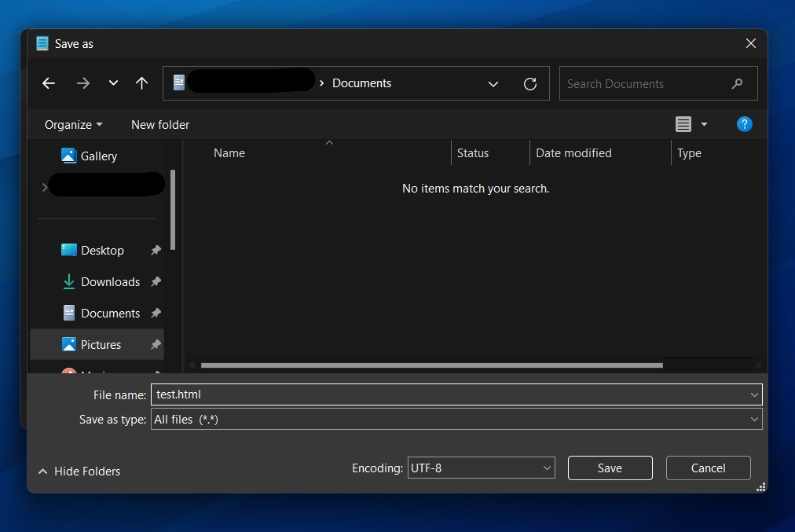This screenshot has width=795, height=532.
Task: Click the search magnifier icon
Action: (737, 83)
